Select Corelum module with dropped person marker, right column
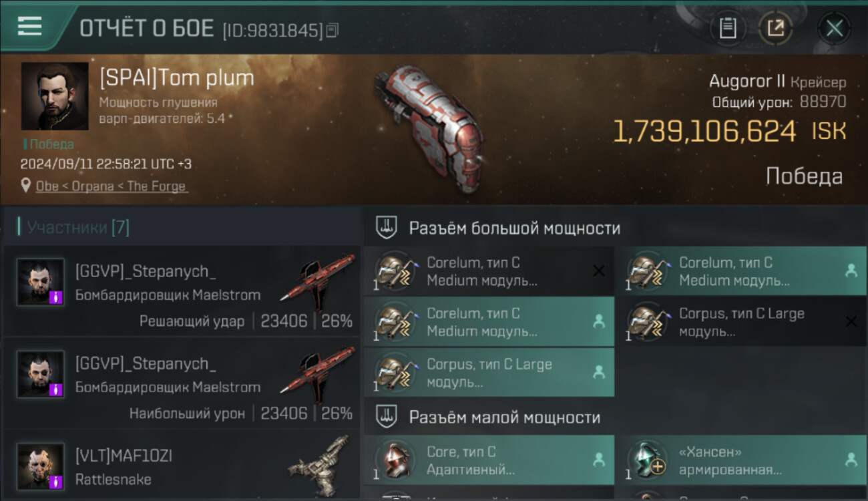This screenshot has height=501, width=868. pos(740,271)
